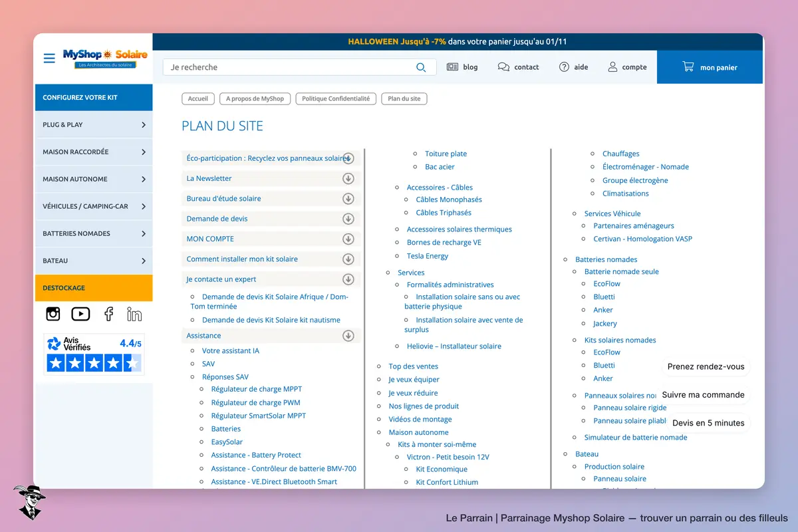Viewport: 798px width, 532px height.
Task: Expand the Plug & Play menu chevron
Action: coord(144,124)
